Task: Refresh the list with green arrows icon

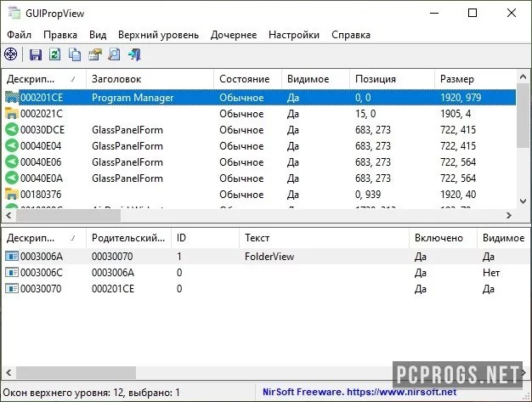Action: click(55, 54)
